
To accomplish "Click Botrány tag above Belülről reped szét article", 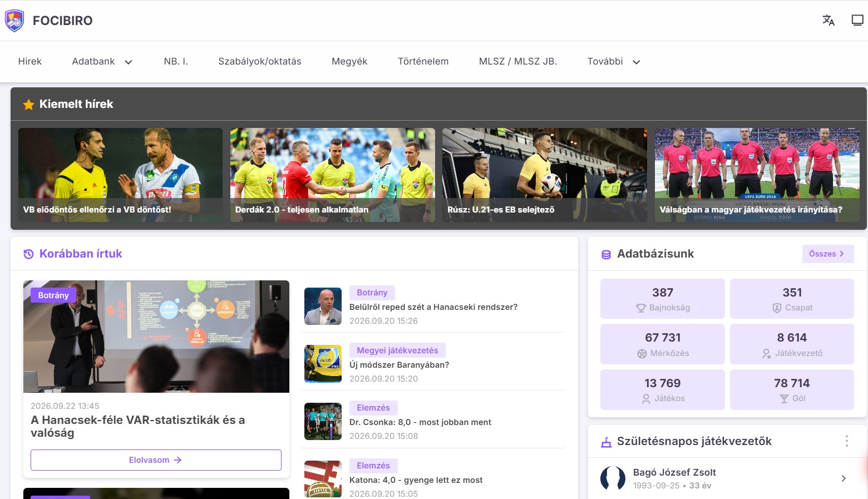I will (x=372, y=293).
